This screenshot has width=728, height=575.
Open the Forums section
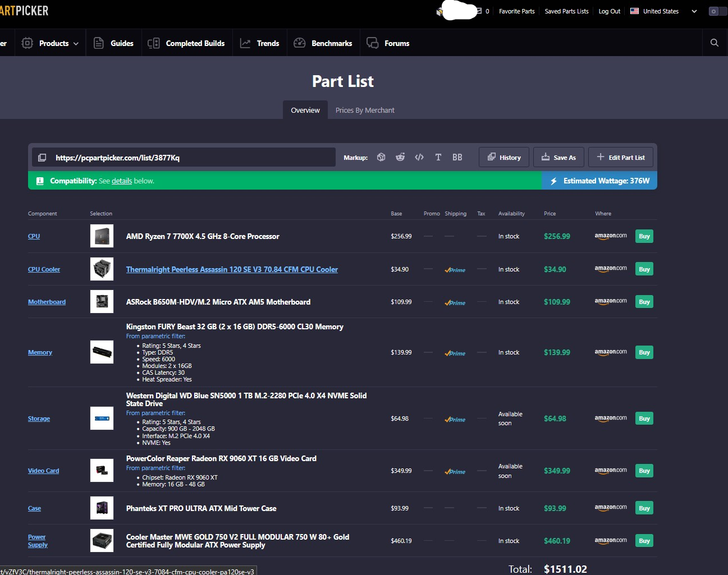(388, 43)
